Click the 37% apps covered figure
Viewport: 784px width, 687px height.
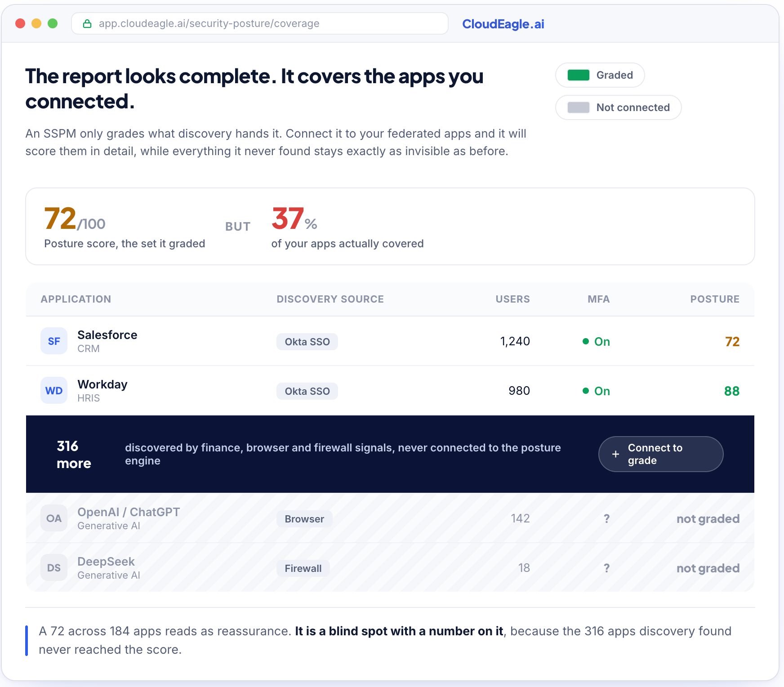(294, 219)
